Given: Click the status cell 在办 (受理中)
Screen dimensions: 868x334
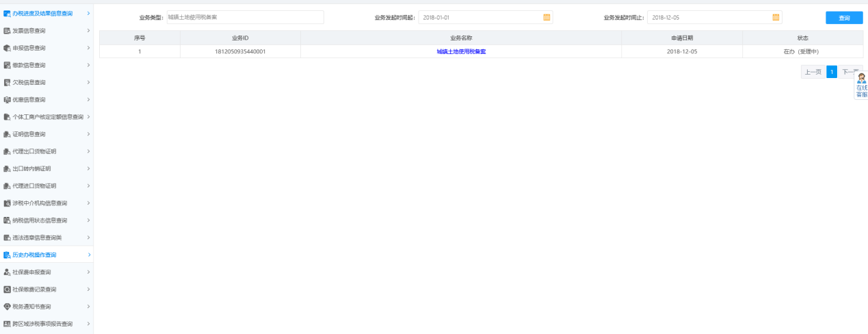Looking at the screenshot, I should pyautogui.click(x=802, y=51).
